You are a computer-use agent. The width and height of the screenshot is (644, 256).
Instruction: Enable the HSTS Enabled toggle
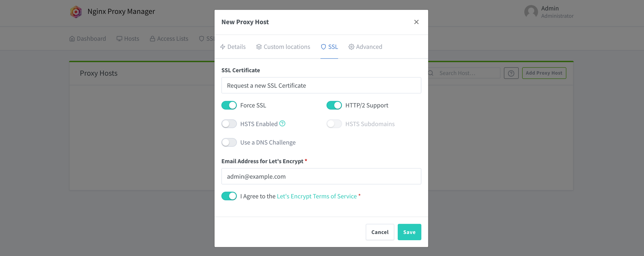(x=229, y=124)
